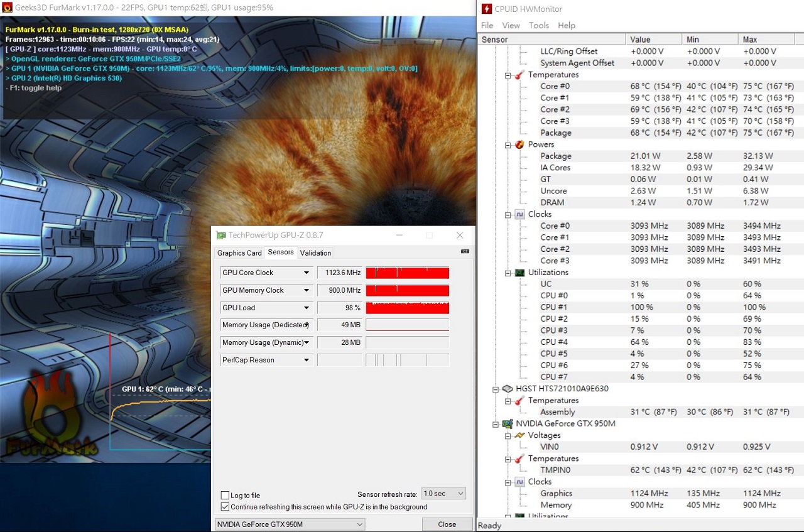
Task: Click the Min column header
Action: click(x=711, y=39)
